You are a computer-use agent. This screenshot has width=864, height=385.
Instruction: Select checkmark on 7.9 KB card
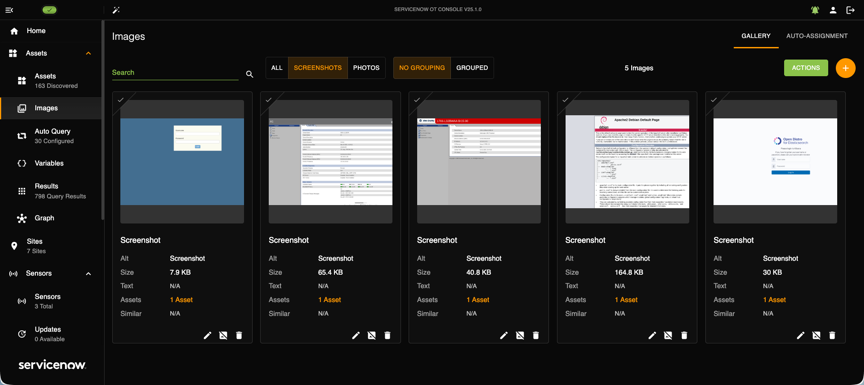(x=120, y=100)
